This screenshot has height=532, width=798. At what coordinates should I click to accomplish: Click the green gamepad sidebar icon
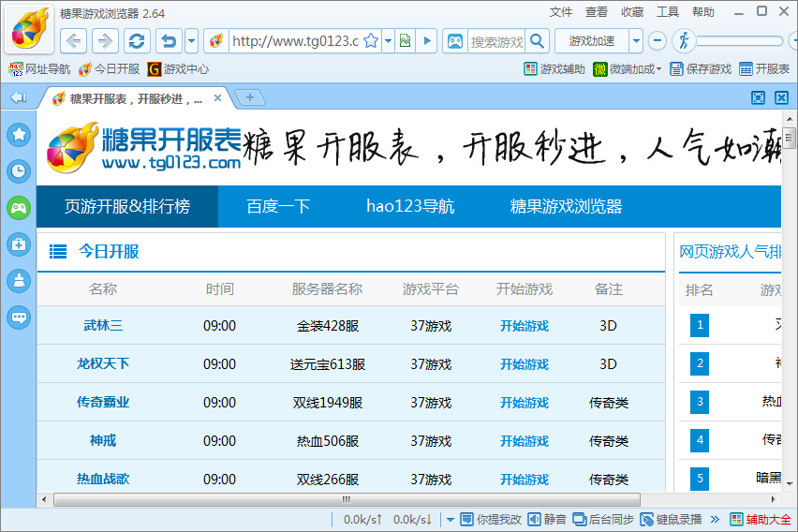click(19, 208)
